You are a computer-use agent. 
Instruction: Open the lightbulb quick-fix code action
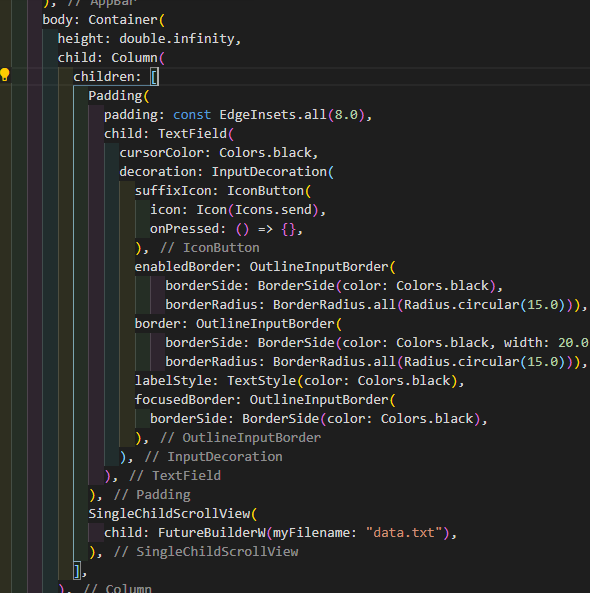[x=5, y=75]
